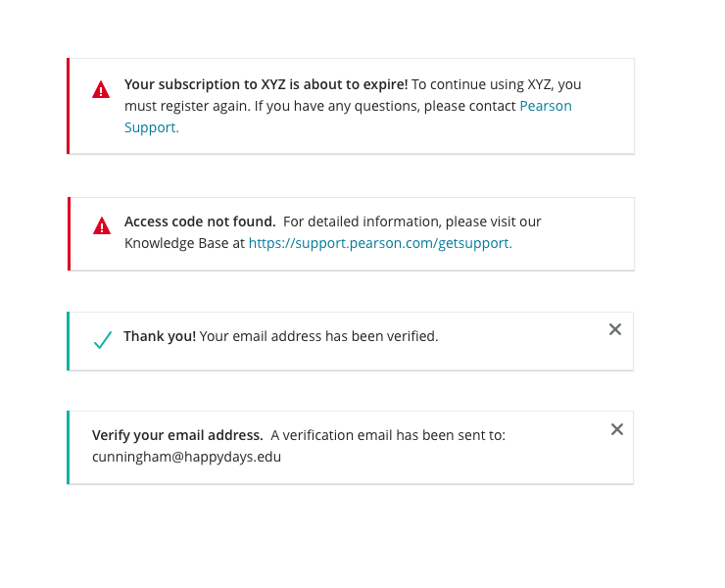This screenshot has width=725, height=588.
Task: Visit the support.pearson.com/getsupport link
Action: tap(380, 243)
